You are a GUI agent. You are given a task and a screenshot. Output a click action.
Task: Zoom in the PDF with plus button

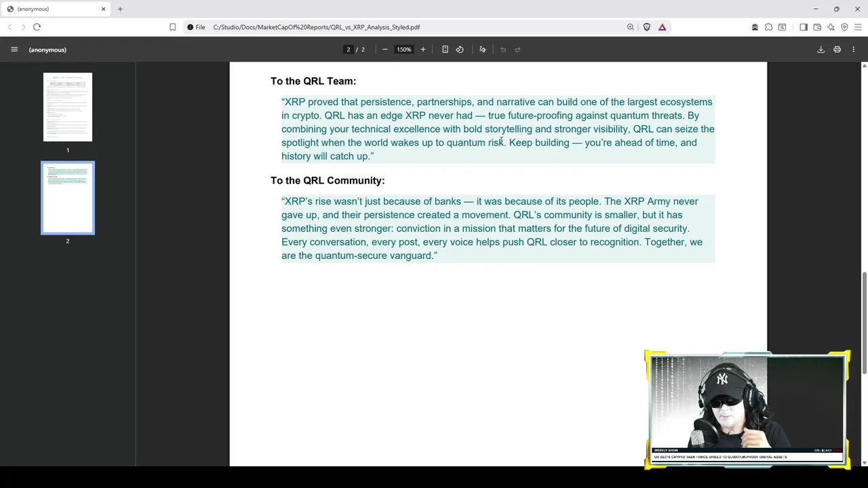(423, 49)
